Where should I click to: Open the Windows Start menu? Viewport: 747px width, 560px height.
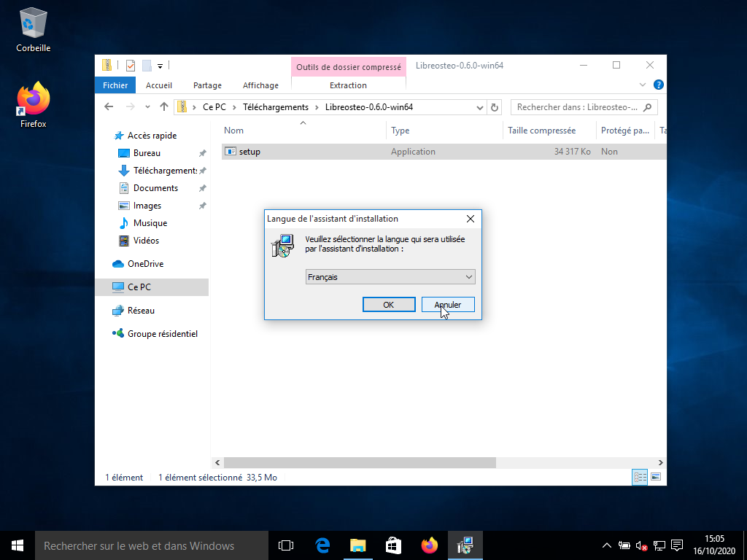18,545
